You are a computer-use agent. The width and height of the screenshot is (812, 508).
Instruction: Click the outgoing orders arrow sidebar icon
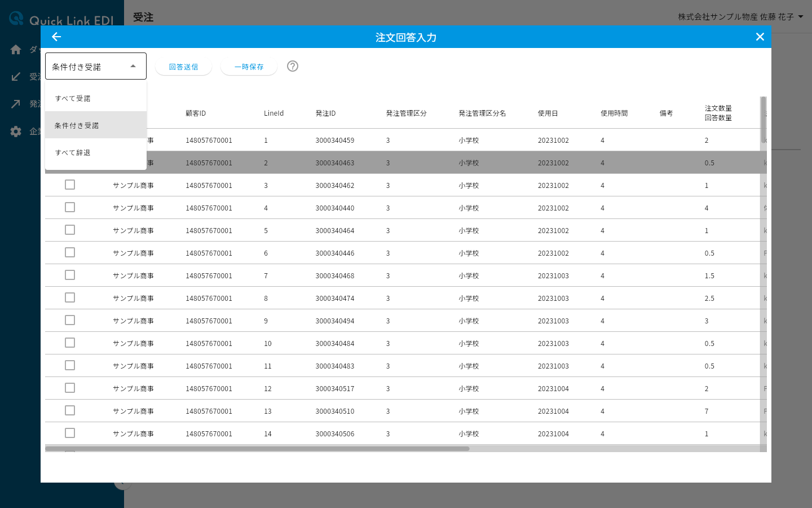coord(16,104)
